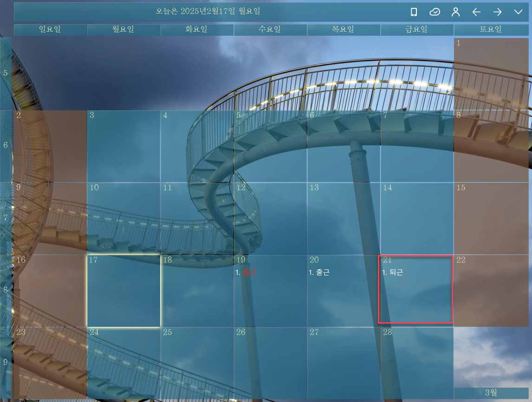The width and height of the screenshot is (532, 402).
Task: Click the 월요일 column header
Action: pos(123,30)
